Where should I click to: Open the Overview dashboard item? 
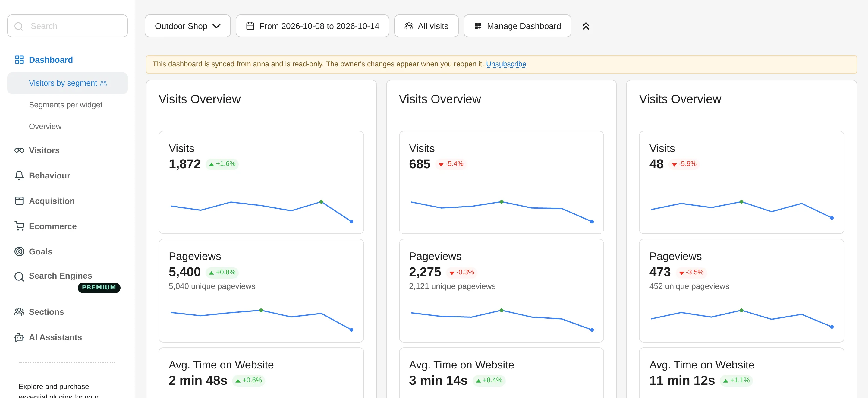(45, 126)
